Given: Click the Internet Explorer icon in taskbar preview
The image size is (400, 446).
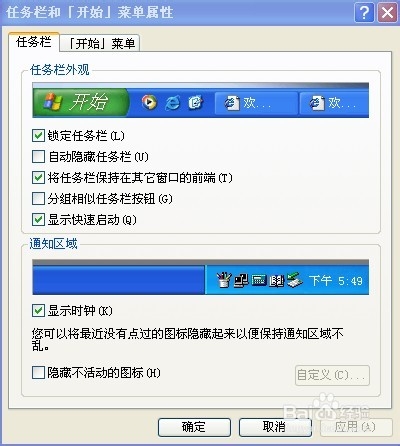Looking at the screenshot, I should [x=173, y=103].
